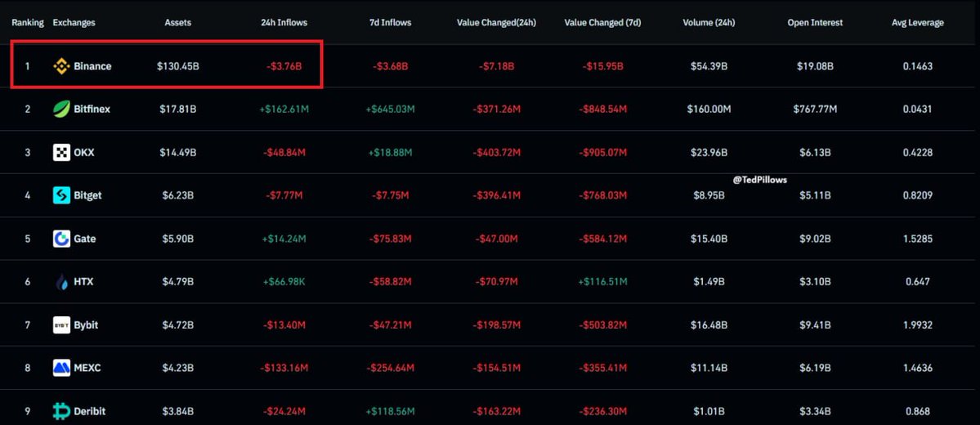
Task: Click the HTX flame logo icon
Action: pyautogui.click(x=61, y=282)
